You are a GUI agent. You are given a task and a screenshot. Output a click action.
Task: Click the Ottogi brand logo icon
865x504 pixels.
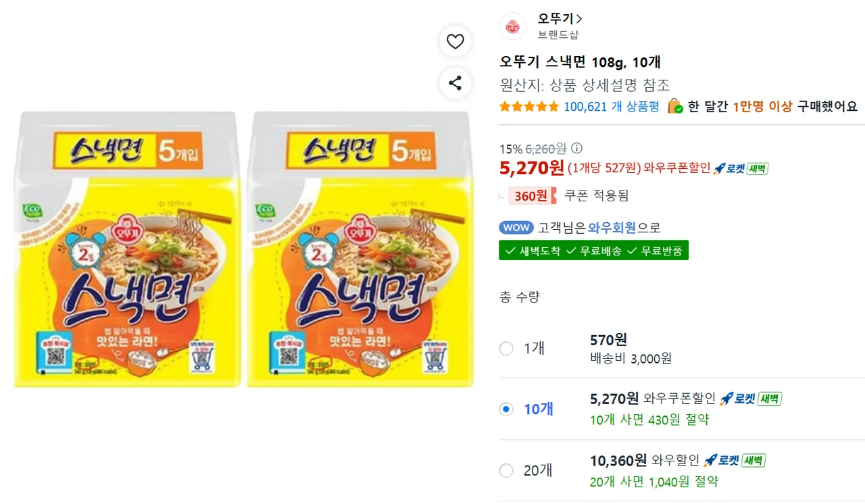pos(513,26)
